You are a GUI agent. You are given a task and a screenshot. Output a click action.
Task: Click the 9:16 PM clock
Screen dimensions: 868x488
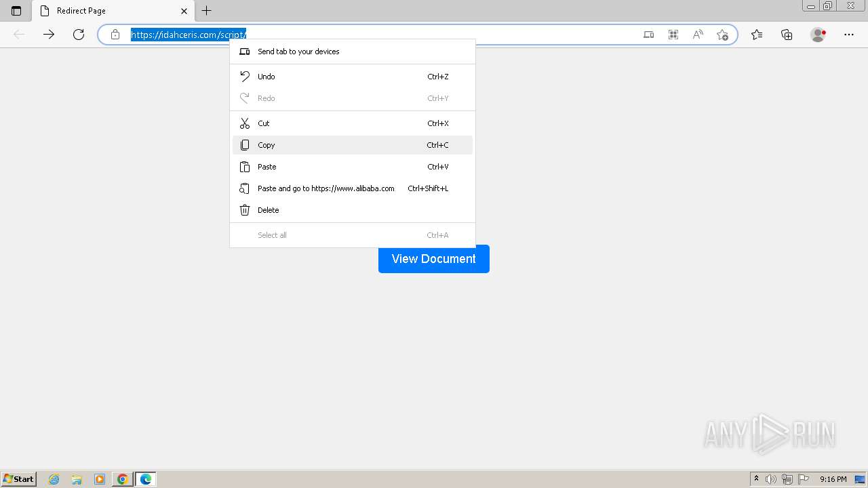(x=833, y=479)
